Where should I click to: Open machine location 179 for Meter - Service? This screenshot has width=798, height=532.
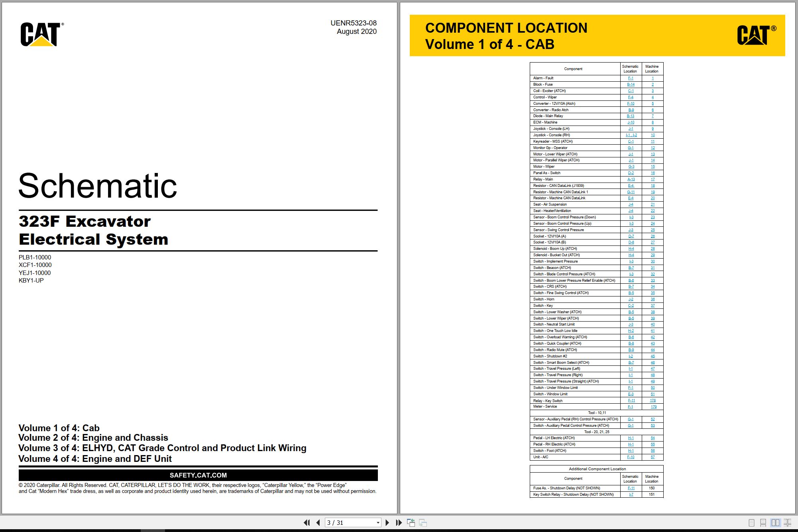(x=653, y=407)
